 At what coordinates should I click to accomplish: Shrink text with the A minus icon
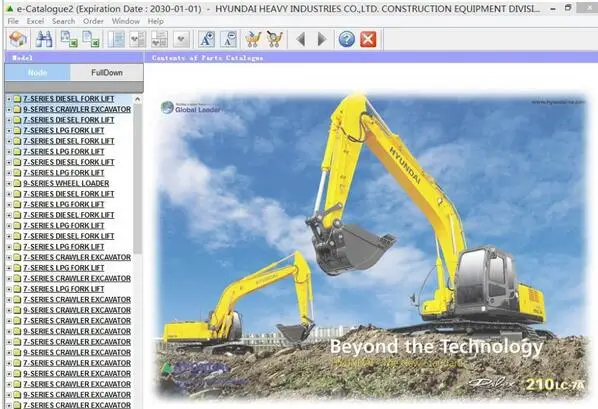point(229,39)
